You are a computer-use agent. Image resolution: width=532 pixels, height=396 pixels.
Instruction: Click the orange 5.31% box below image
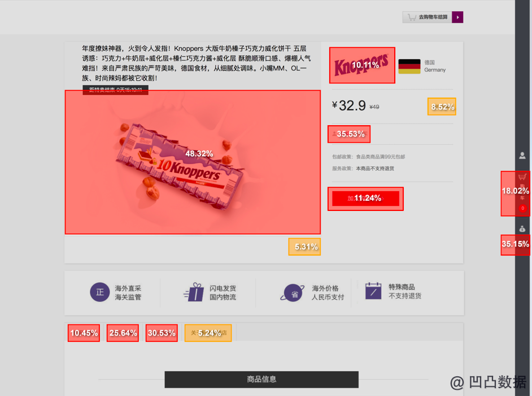(304, 247)
